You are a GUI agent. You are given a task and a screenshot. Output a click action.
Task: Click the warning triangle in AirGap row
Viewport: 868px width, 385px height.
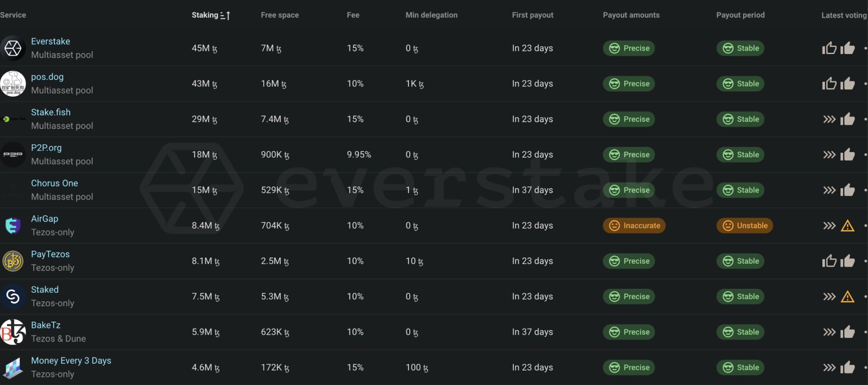coord(847,226)
